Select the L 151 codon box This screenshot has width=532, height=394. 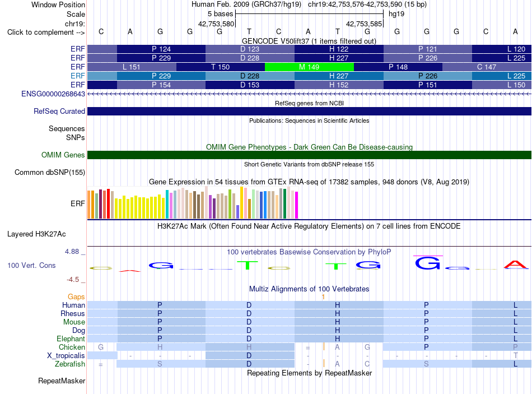(x=132, y=67)
